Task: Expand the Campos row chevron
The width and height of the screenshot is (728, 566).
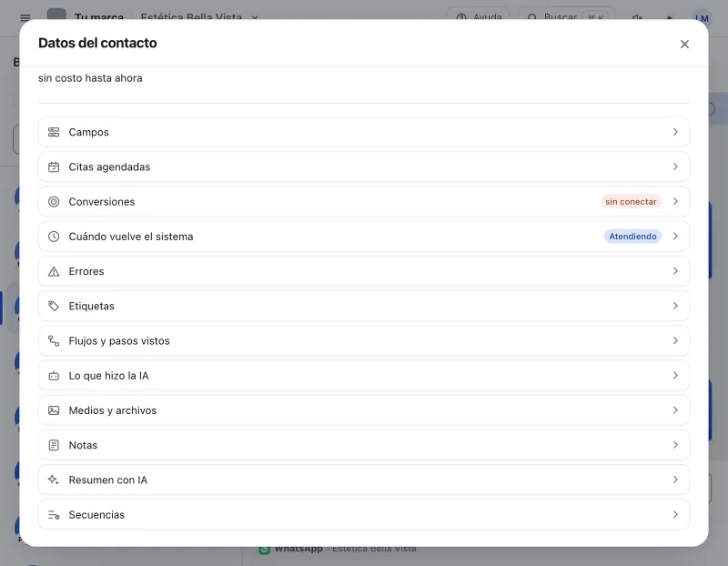Action: click(x=675, y=132)
